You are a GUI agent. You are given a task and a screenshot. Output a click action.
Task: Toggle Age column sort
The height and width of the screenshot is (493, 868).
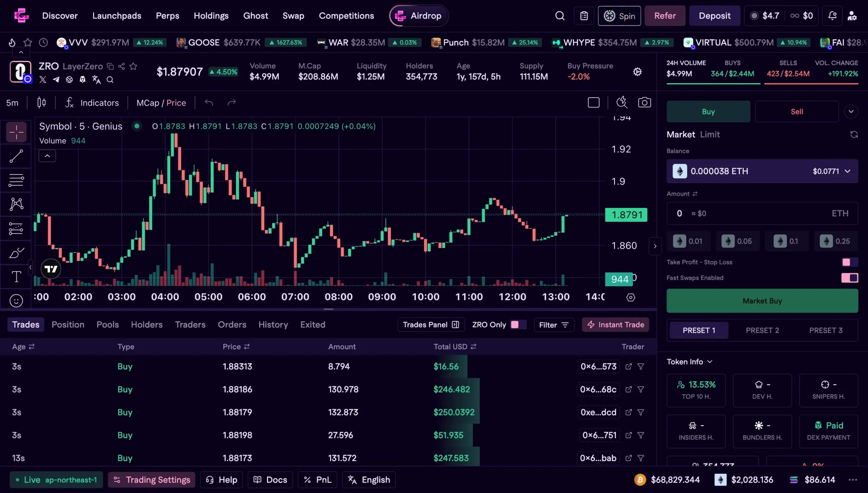click(32, 347)
